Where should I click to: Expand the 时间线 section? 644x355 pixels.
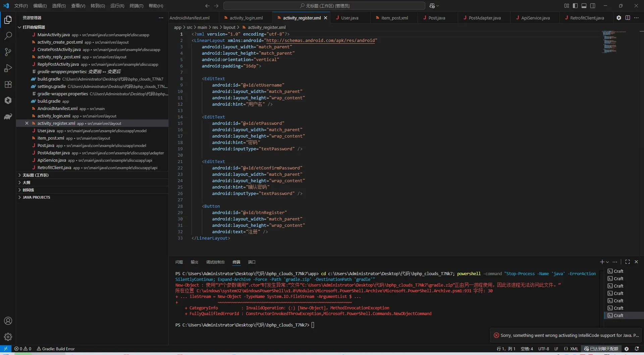click(28, 190)
